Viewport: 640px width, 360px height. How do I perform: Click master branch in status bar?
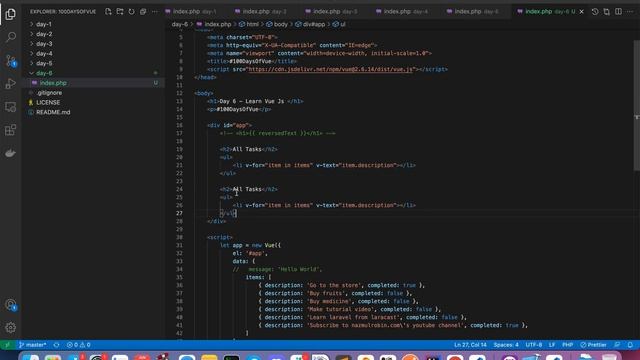[33, 345]
